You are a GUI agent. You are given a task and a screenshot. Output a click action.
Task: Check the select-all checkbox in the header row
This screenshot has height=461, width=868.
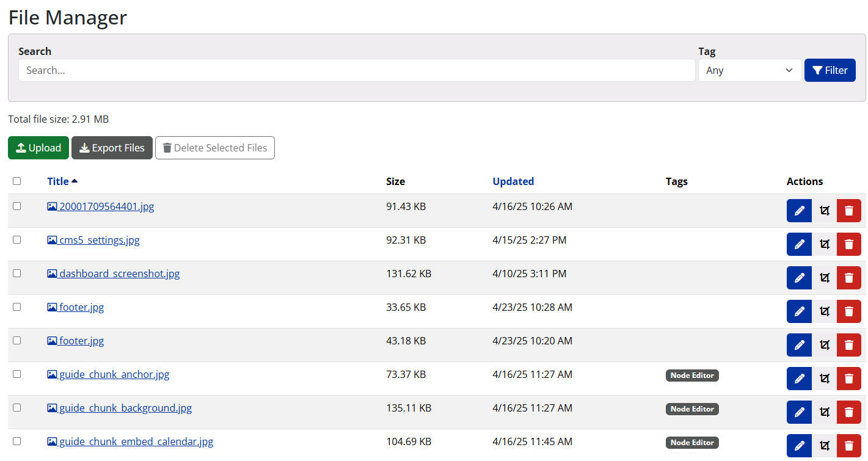tap(16, 181)
